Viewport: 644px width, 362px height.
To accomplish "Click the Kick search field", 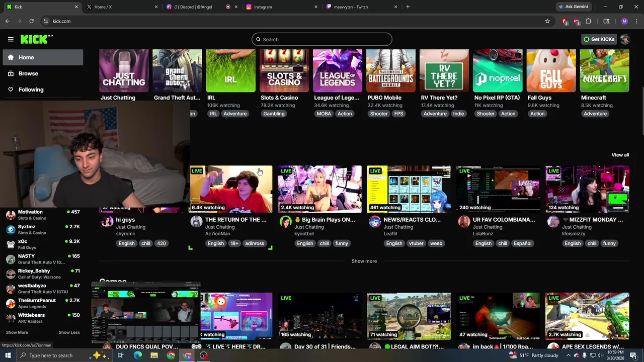I will (322, 39).
